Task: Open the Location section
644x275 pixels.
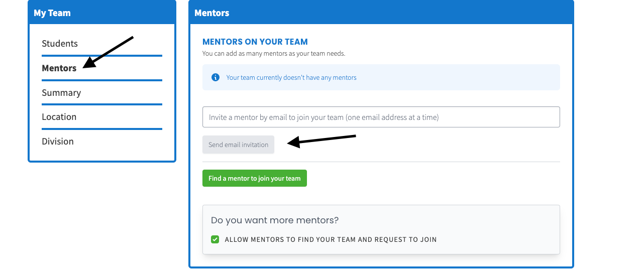Action: 59,117
